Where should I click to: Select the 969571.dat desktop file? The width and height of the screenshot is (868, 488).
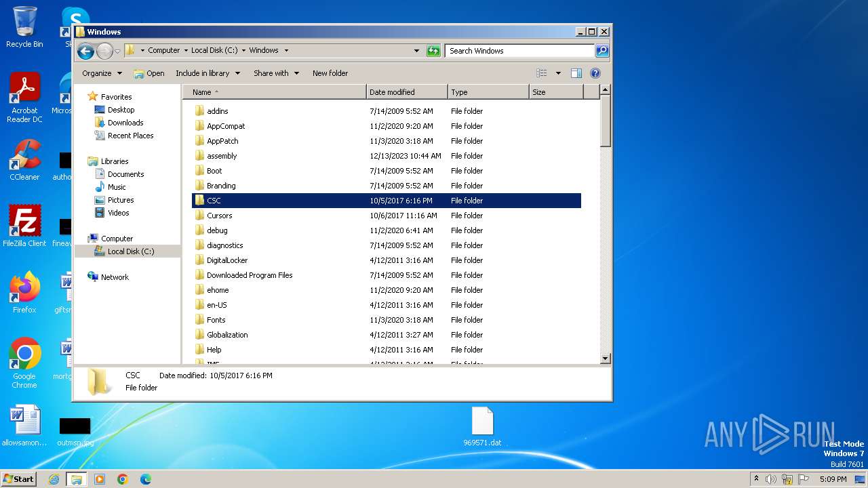[x=482, y=427]
